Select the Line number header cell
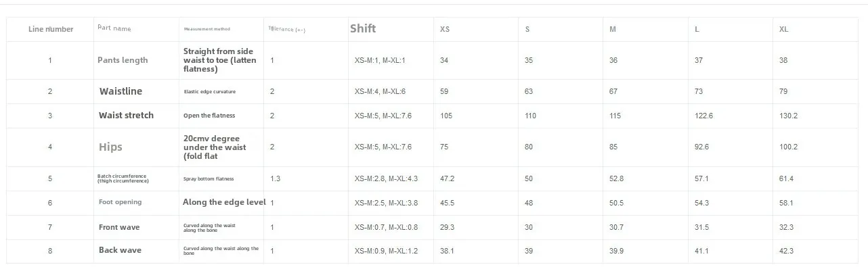Image resolution: width=868 pixels, height=267 pixels. click(51, 29)
